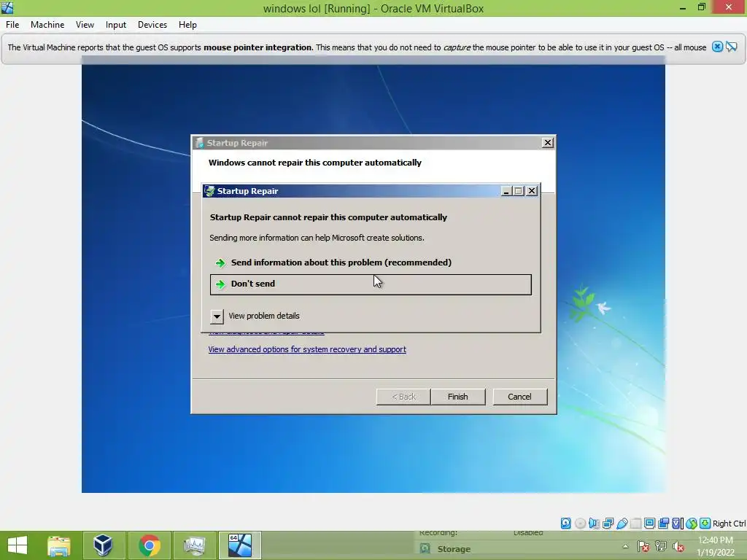
Task: Click the display settings status icon
Action: point(649,524)
